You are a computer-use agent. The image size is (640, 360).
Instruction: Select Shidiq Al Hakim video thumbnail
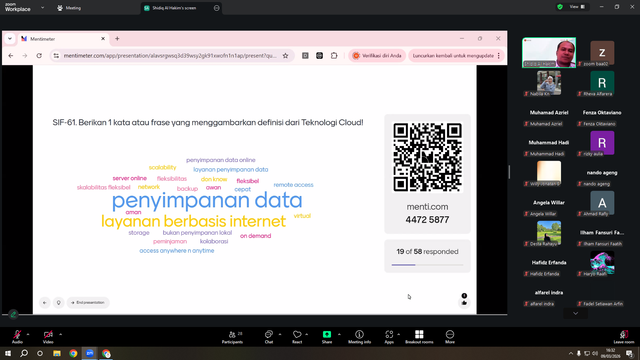pyautogui.click(x=549, y=53)
